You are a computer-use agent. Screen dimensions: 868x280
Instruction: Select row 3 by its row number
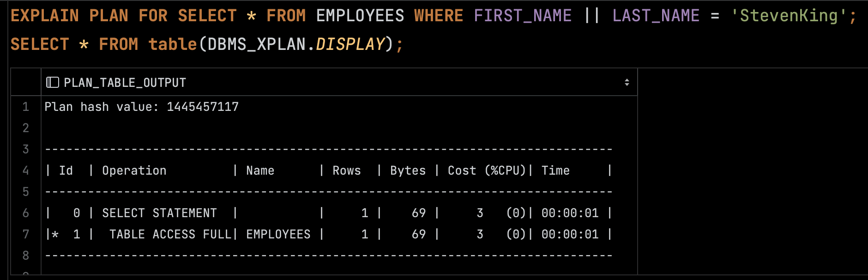tap(26, 149)
